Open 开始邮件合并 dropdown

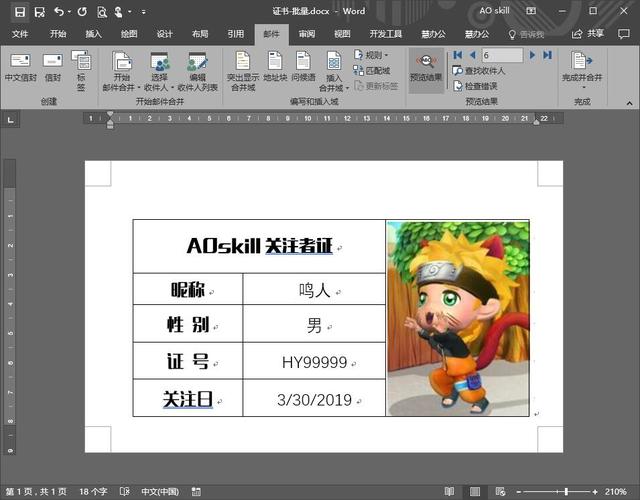[x=121, y=70]
